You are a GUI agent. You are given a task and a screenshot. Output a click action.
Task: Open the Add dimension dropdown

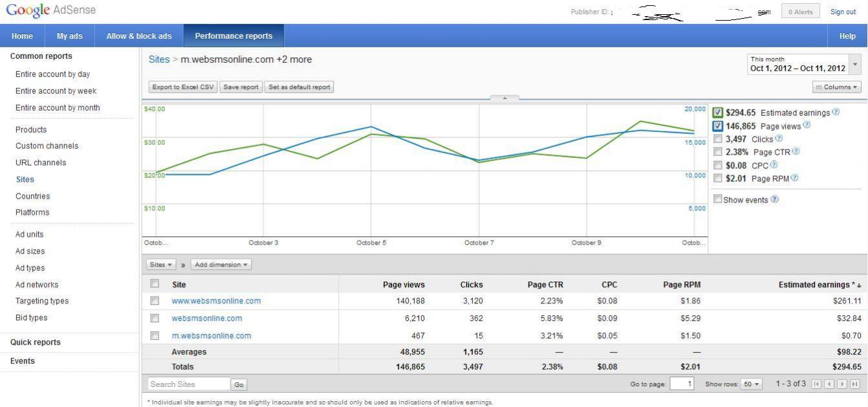click(221, 265)
